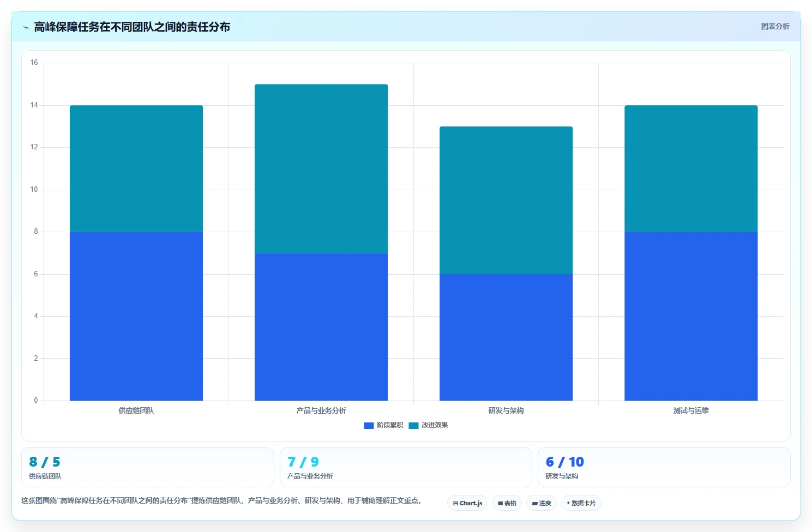Open the 8 / 5 供应链团队 data card

pyautogui.click(x=147, y=467)
